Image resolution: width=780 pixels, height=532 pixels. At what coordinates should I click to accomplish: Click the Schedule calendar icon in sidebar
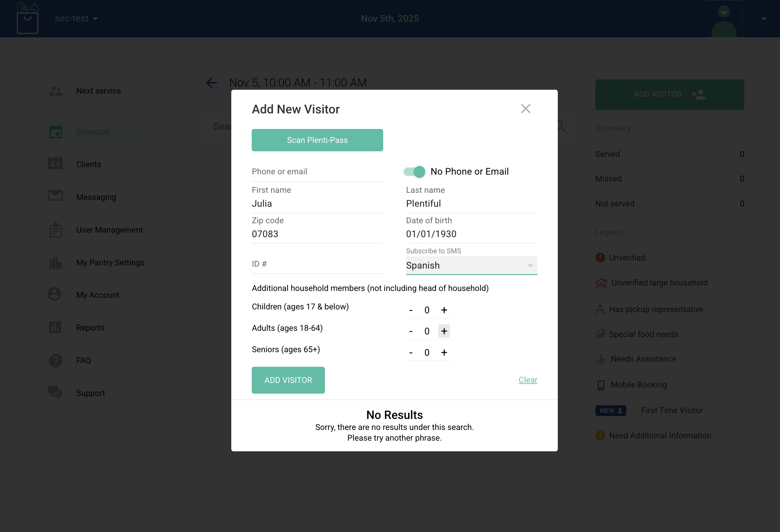tap(55, 132)
